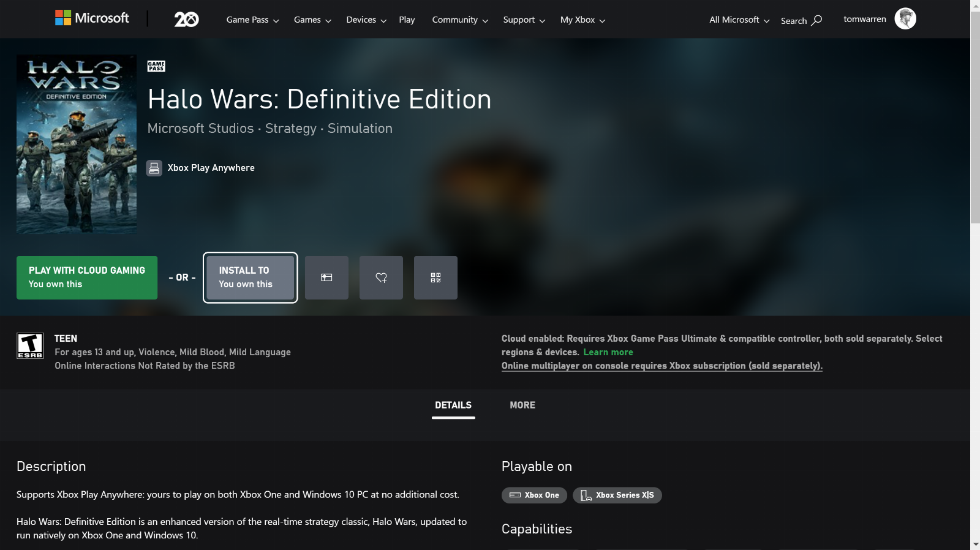980x550 pixels.
Task: Expand the All Microsoft menu
Action: tap(739, 20)
